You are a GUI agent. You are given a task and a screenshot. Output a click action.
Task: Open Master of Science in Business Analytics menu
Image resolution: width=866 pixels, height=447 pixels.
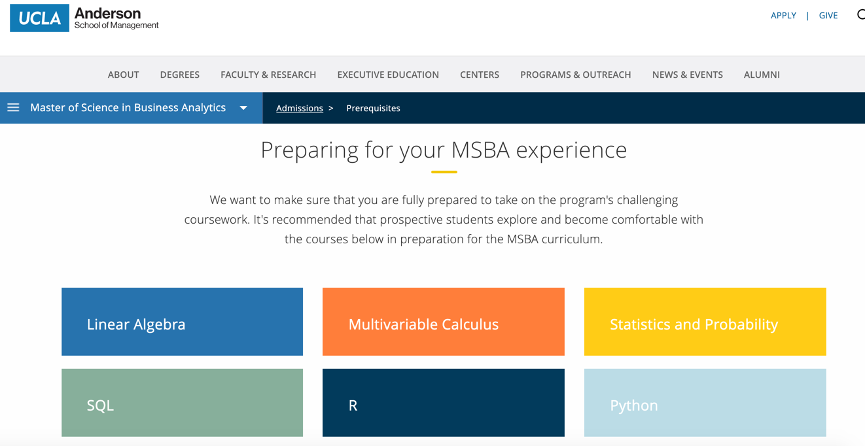tap(128, 108)
